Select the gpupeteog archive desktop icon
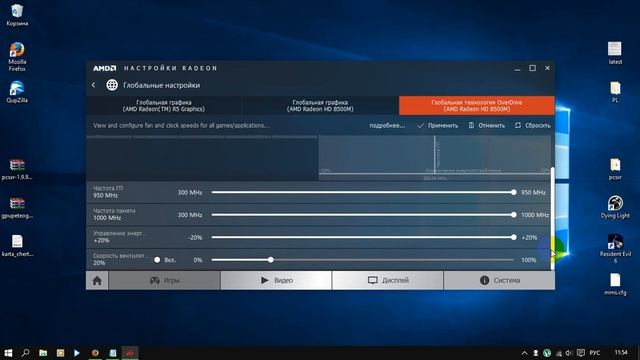 tap(17, 208)
